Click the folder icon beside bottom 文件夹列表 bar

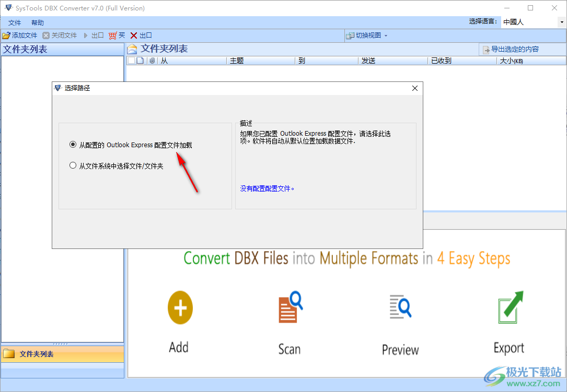9,354
